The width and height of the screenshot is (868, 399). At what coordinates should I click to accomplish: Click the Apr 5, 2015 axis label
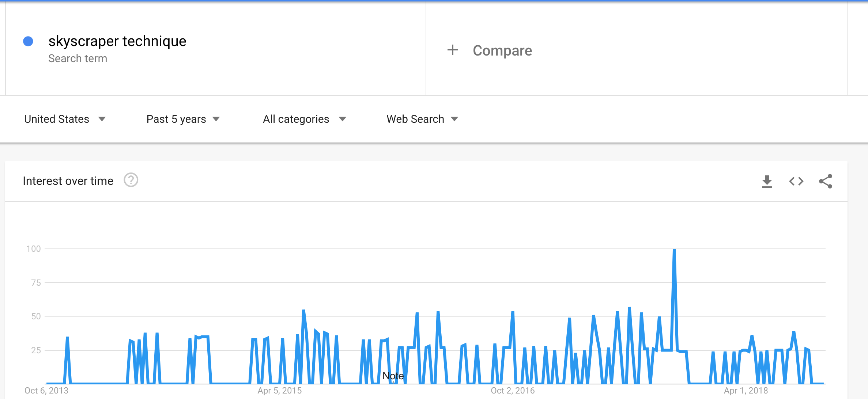(280, 391)
